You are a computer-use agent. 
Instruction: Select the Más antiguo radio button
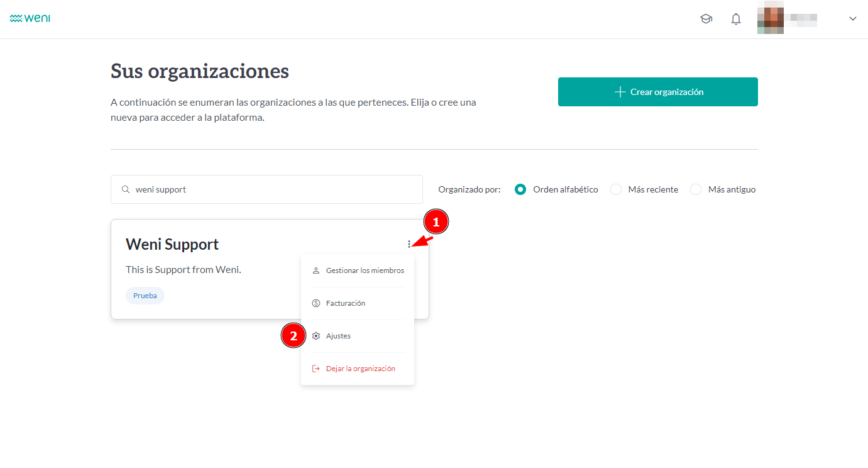696,189
